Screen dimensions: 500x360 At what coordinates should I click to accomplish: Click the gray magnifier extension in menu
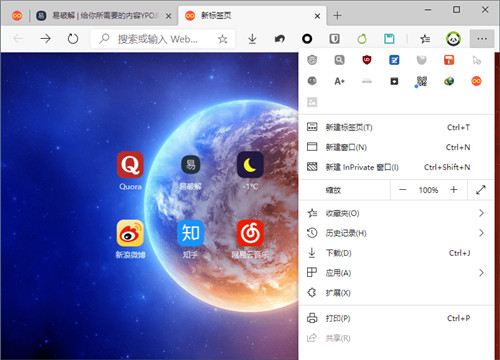(x=339, y=60)
